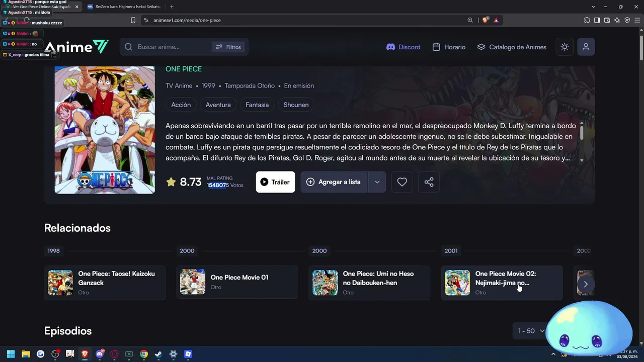This screenshot has height=362, width=644.
Task: Open a new browser tab
Action: coord(172,7)
